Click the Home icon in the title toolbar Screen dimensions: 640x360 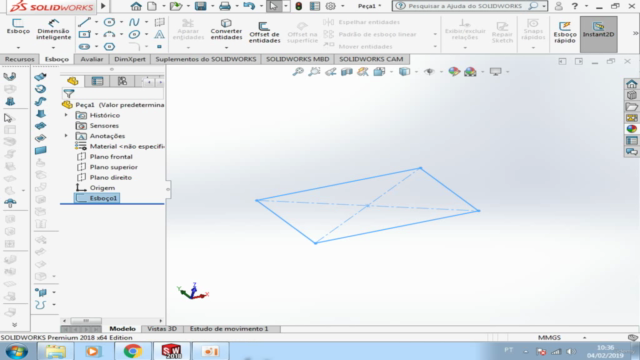point(136,6)
